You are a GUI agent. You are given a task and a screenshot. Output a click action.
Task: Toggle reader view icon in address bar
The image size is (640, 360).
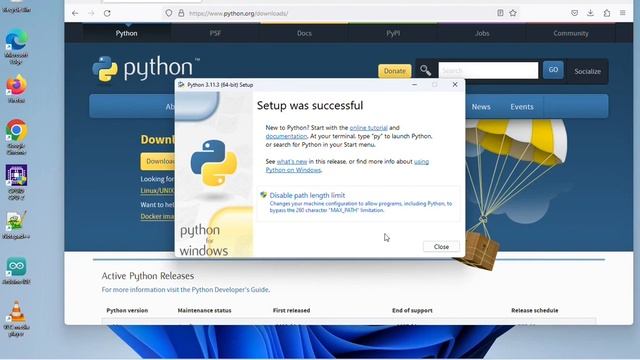point(500,13)
